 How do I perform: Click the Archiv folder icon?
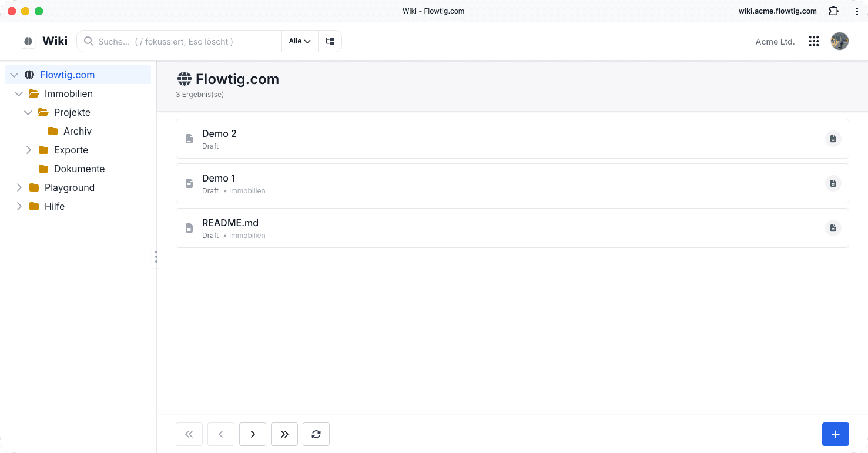(x=53, y=131)
